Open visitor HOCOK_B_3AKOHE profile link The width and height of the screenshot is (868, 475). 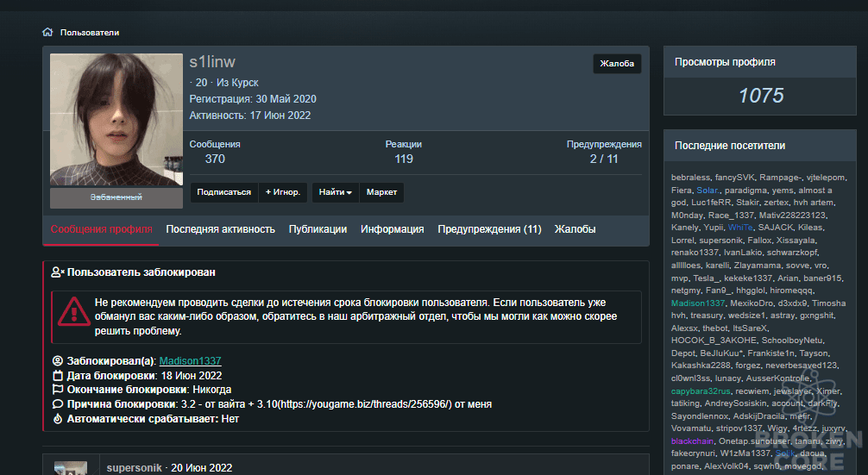coord(714,341)
